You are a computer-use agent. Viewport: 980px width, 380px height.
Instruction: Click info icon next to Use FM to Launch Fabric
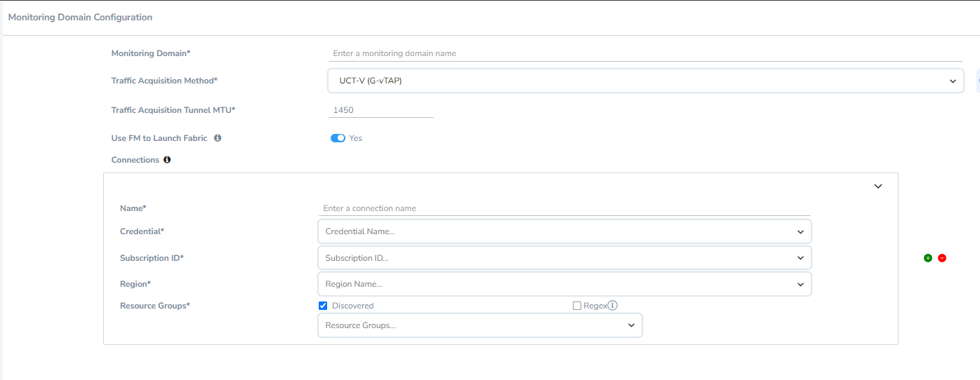point(218,138)
